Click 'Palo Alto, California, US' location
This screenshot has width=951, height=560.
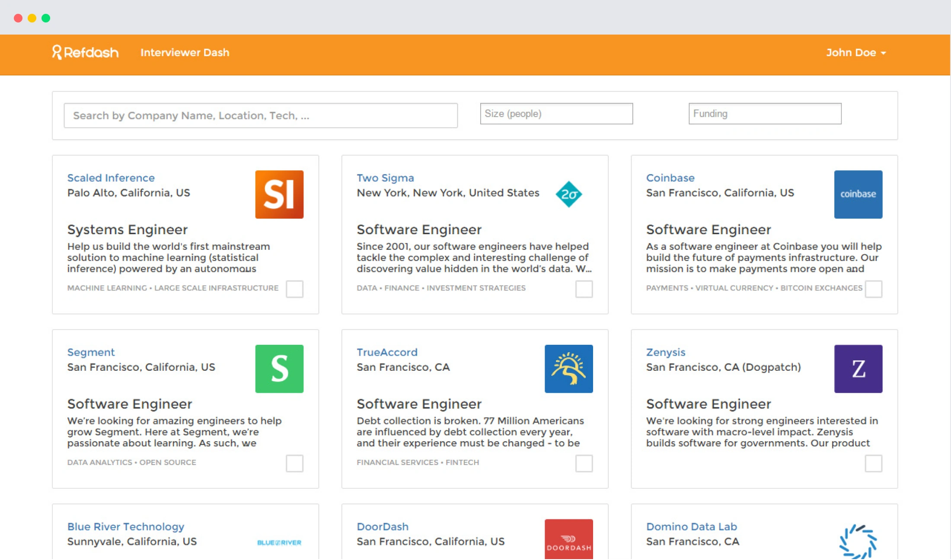click(128, 193)
